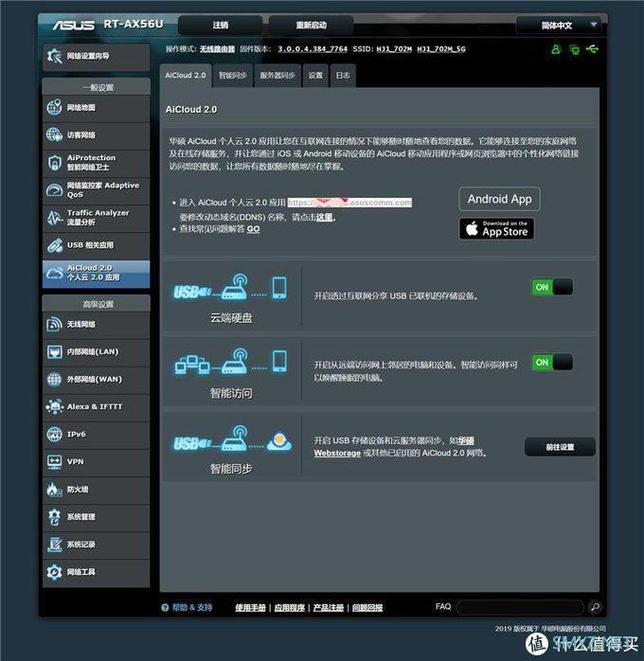Open the IPv6 icon
The width and height of the screenshot is (644, 661).
pyautogui.click(x=54, y=435)
